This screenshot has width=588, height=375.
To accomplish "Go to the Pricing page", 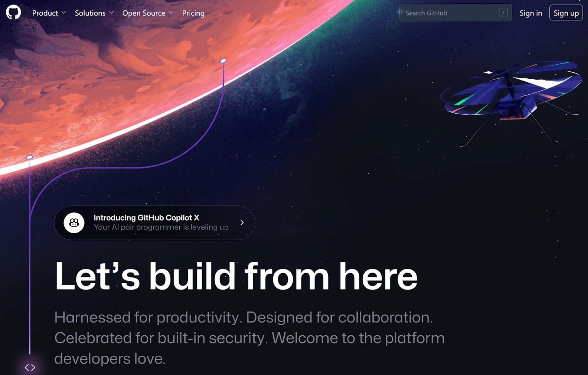I will point(193,13).
